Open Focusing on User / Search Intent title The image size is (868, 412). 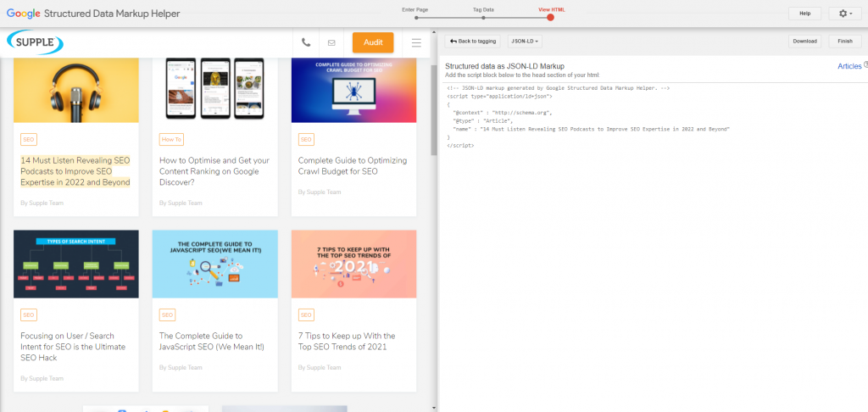coord(73,347)
